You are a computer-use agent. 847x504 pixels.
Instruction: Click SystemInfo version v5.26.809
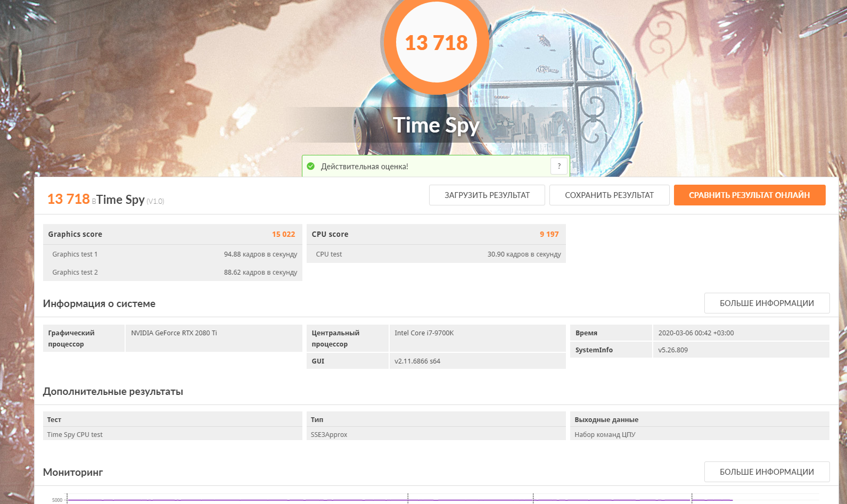(x=673, y=350)
